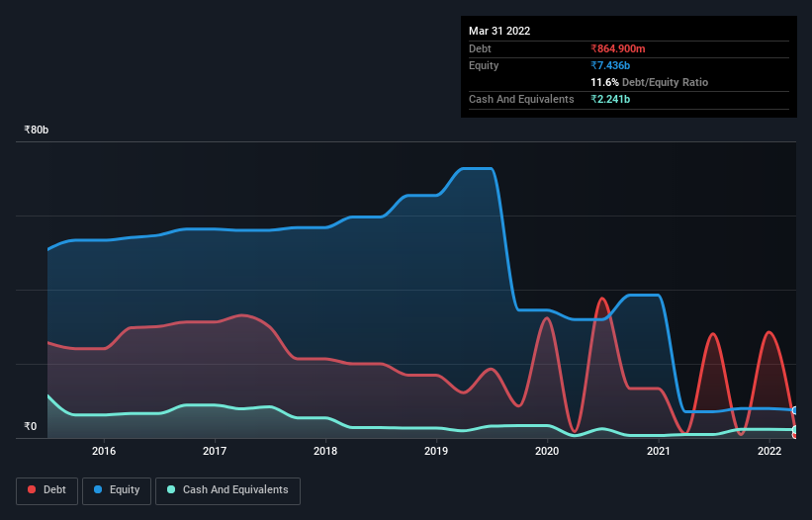Toggle the Cash And Equivalents legend button
Screen dimensions: 812x520
[x=227, y=490]
